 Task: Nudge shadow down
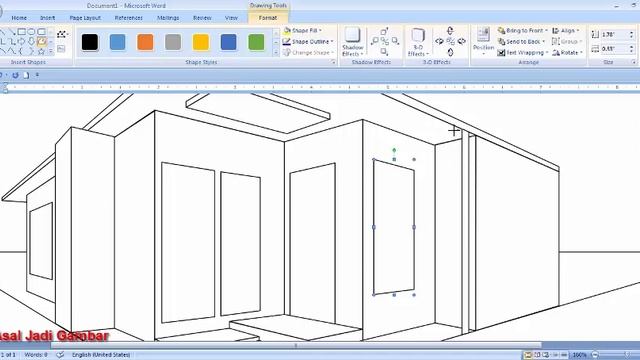(384, 51)
